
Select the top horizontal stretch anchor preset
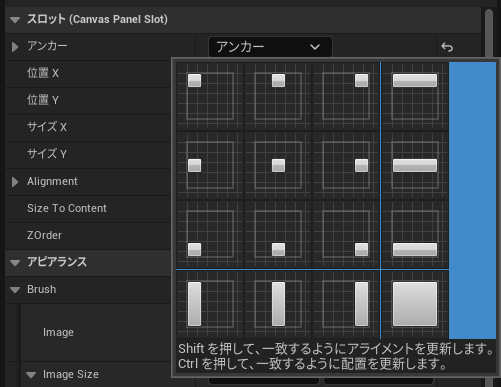point(415,96)
